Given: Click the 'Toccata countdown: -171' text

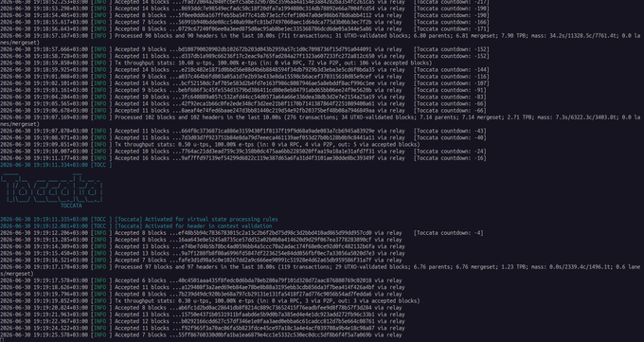Looking at the screenshot, I should click(452, 29).
